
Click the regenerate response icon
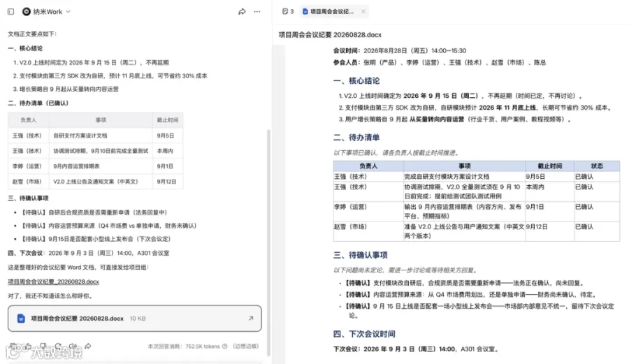(58, 346)
